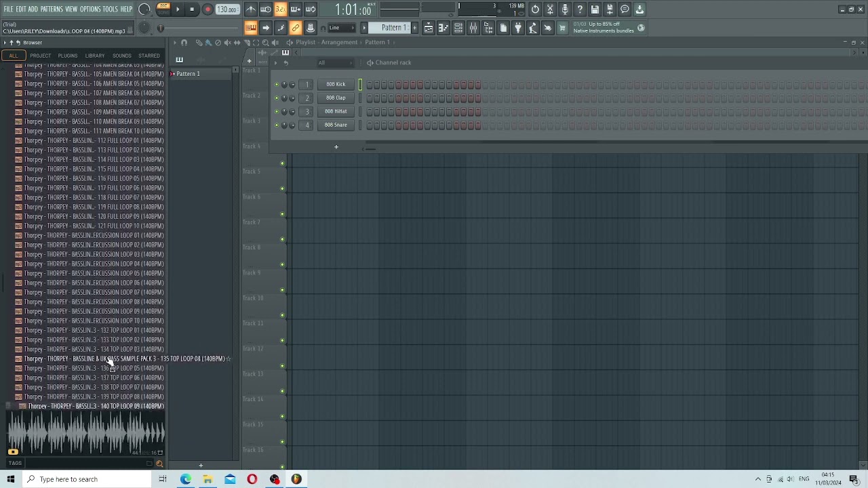Open the OPTIONS menu
Viewport: 868px width, 488px height.
pyautogui.click(x=90, y=9)
